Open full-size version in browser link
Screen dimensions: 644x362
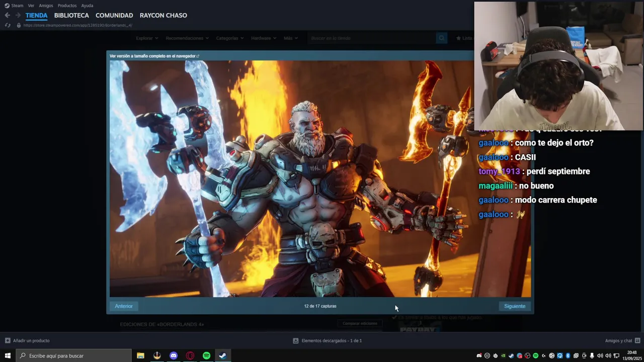pos(154,56)
